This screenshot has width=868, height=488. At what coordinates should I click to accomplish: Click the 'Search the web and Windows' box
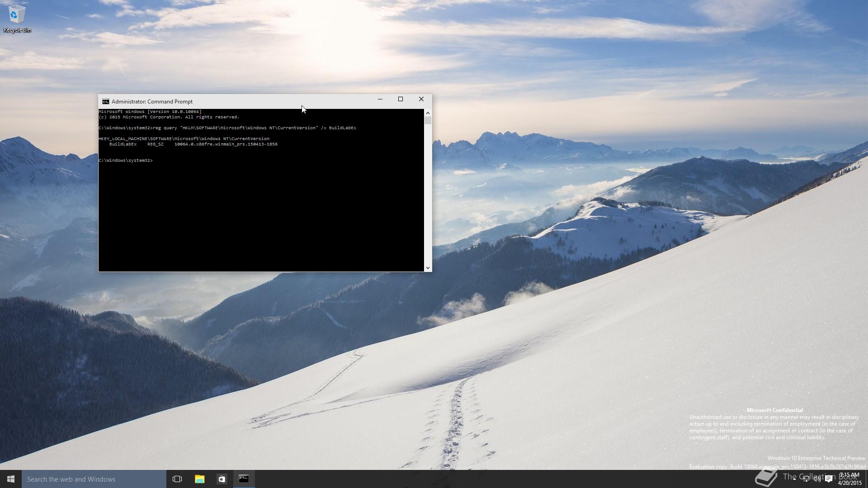coord(94,479)
